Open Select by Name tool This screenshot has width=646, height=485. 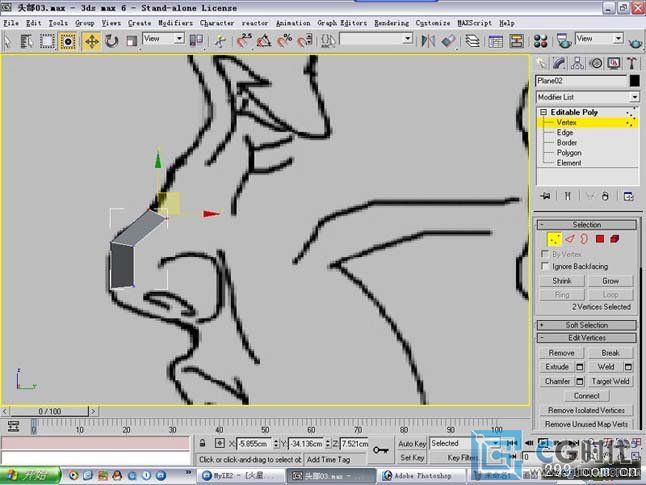point(27,41)
